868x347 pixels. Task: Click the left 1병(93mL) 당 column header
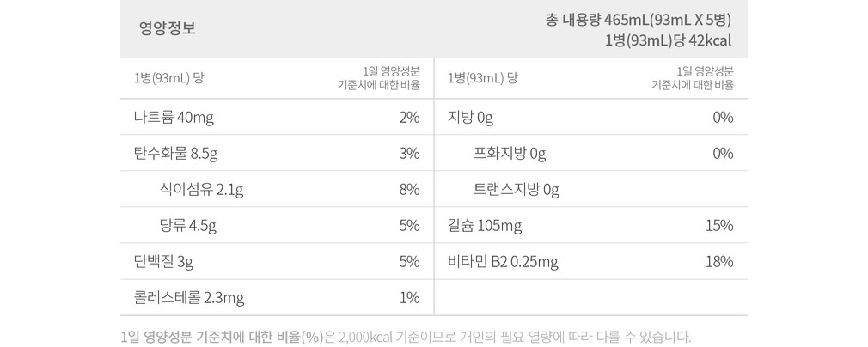168,78
